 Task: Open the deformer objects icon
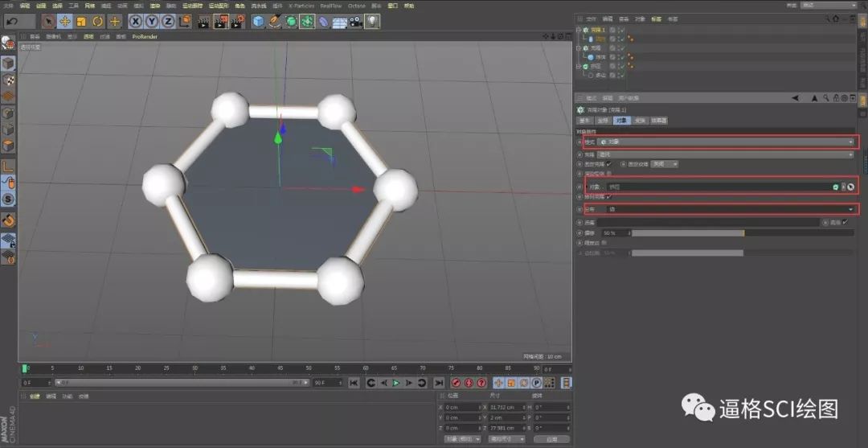(x=324, y=21)
